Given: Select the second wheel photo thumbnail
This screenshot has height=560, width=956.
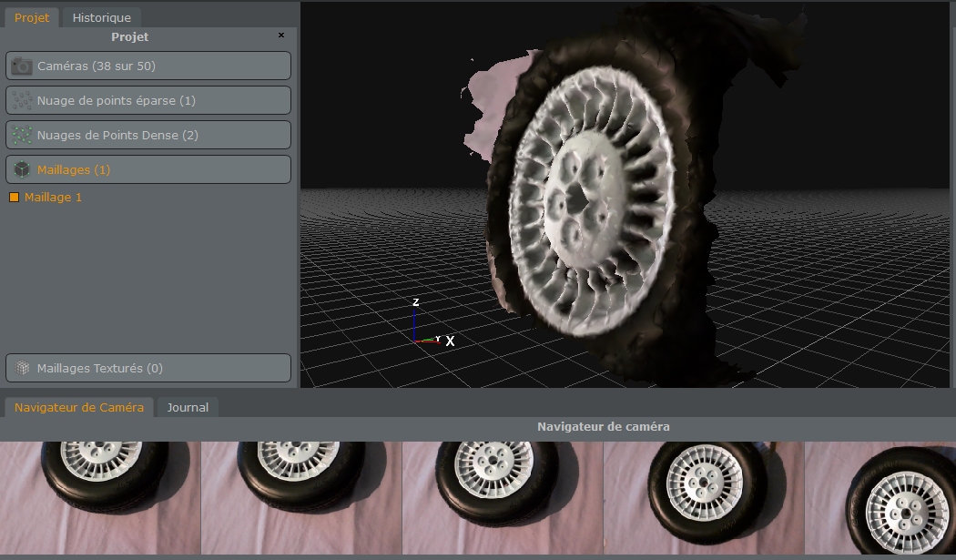Looking at the screenshot, I should pyautogui.click(x=301, y=498).
